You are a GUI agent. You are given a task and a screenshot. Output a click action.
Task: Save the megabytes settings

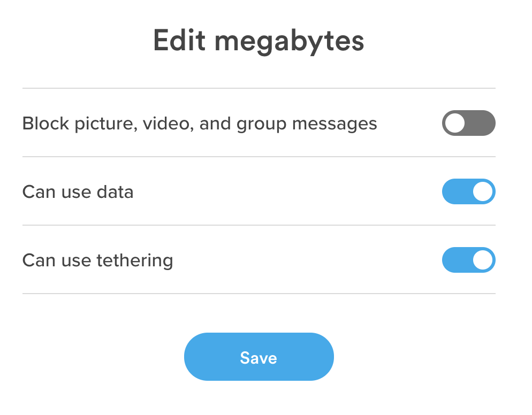tap(259, 357)
